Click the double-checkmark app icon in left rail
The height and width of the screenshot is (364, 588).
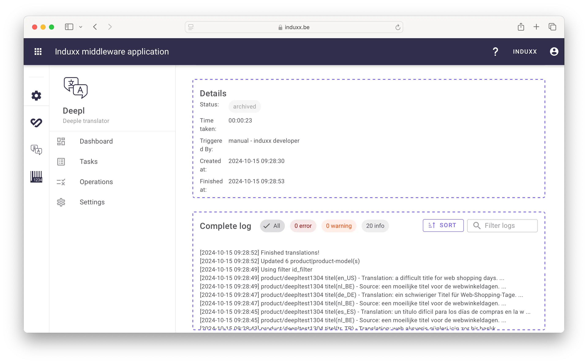click(x=36, y=122)
